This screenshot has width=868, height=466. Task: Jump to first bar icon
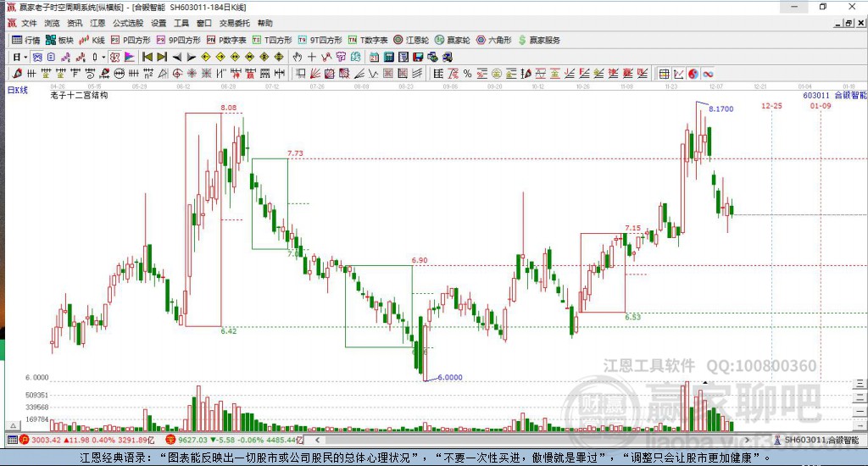pos(147,57)
